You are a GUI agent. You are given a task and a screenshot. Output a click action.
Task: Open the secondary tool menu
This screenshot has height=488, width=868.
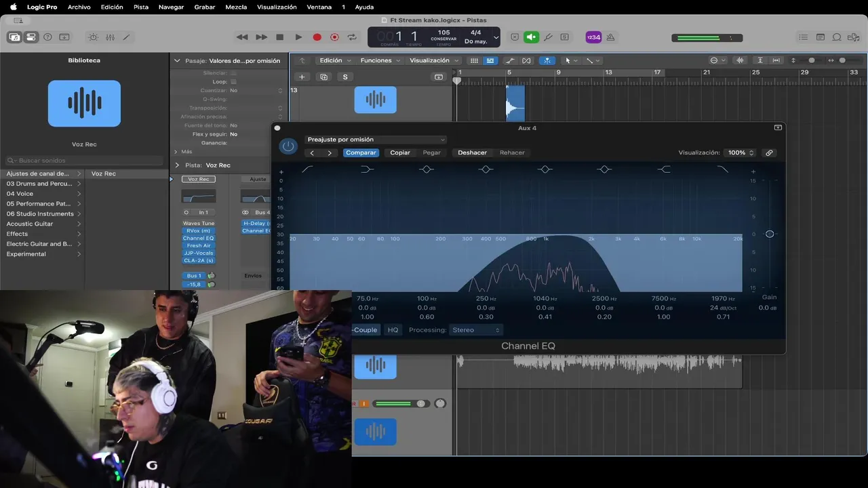pos(593,60)
